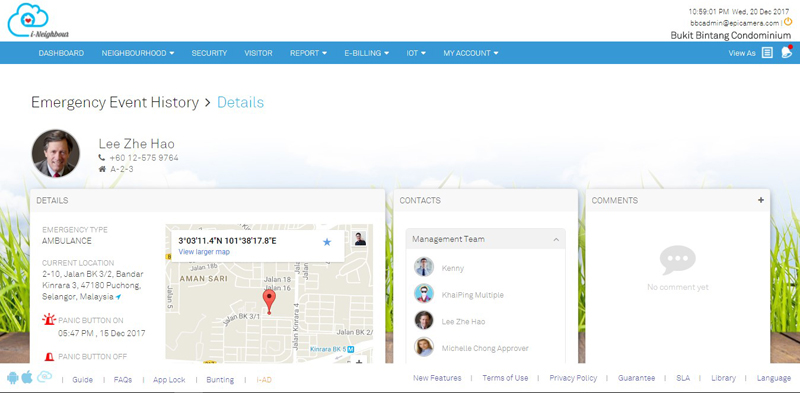Open the My Account dropdown
The image size is (800, 393).
coord(470,53)
